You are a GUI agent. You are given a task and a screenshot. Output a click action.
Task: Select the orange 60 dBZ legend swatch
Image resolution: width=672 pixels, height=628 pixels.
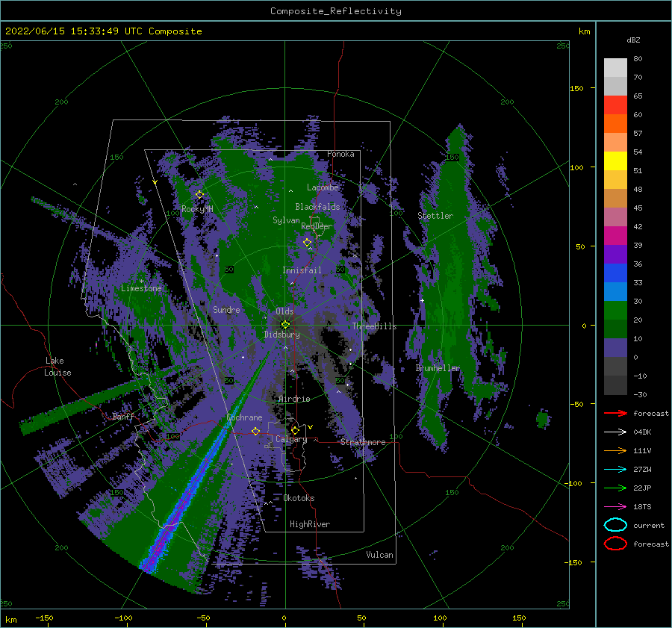click(x=615, y=124)
